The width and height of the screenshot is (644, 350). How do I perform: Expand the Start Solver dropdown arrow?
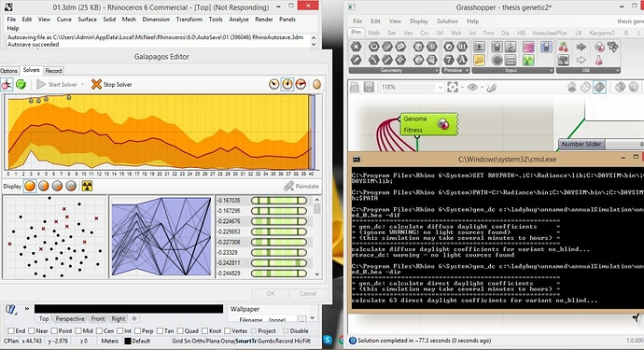click(x=82, y=85)
